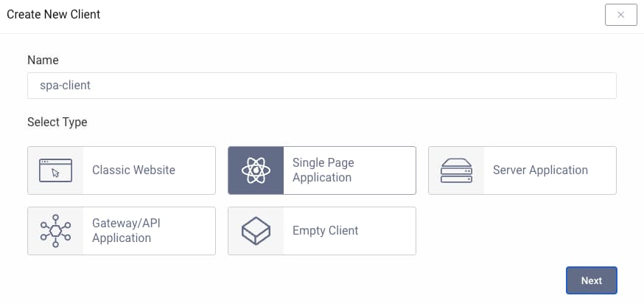Screen dimensions: 644x304
Task: Click the Classic Website browser window icon
Action: click(55, 170)
